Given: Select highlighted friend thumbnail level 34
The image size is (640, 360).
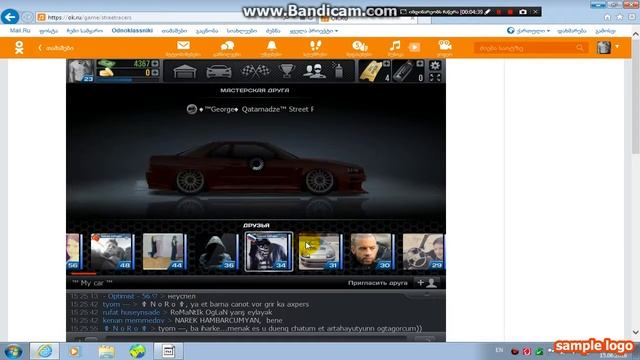Looking at the screenshot, I should point(269,252).
